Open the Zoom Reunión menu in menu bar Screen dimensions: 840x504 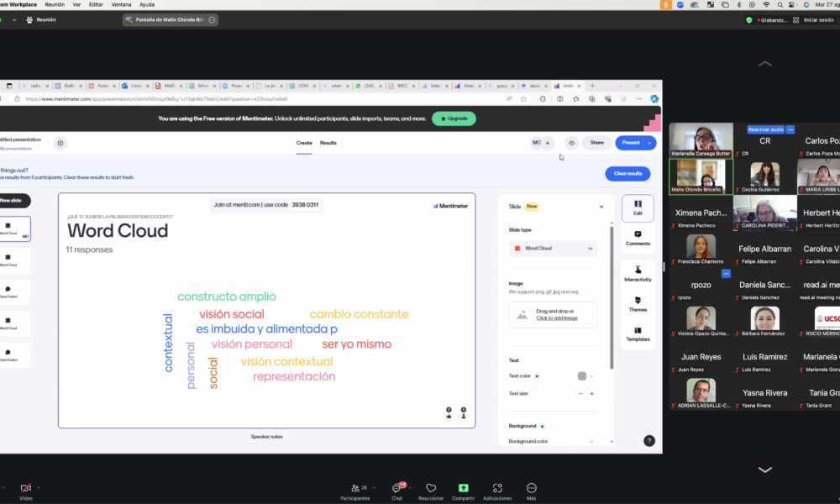pyautogui.click(x=55, y=4)
